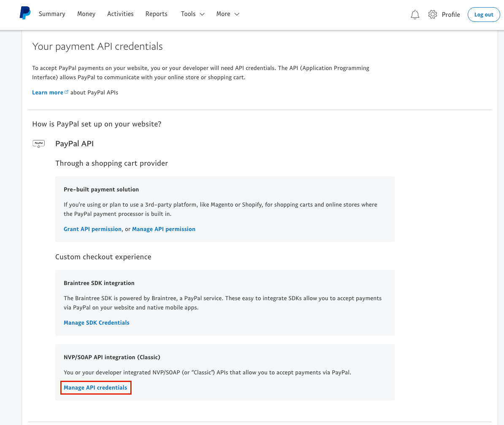504x425 pixels.
Task: Open the Manage API permission link
Action: [164, 229]
